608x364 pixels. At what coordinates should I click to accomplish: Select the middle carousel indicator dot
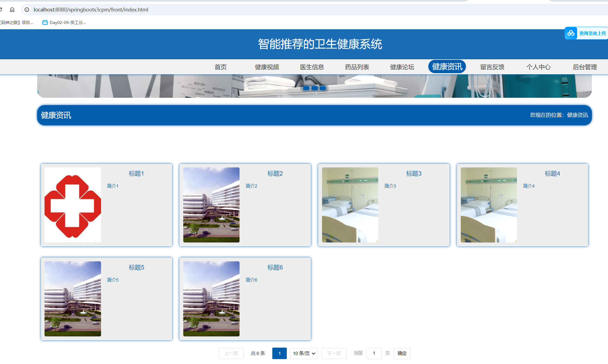click(314, 88)
